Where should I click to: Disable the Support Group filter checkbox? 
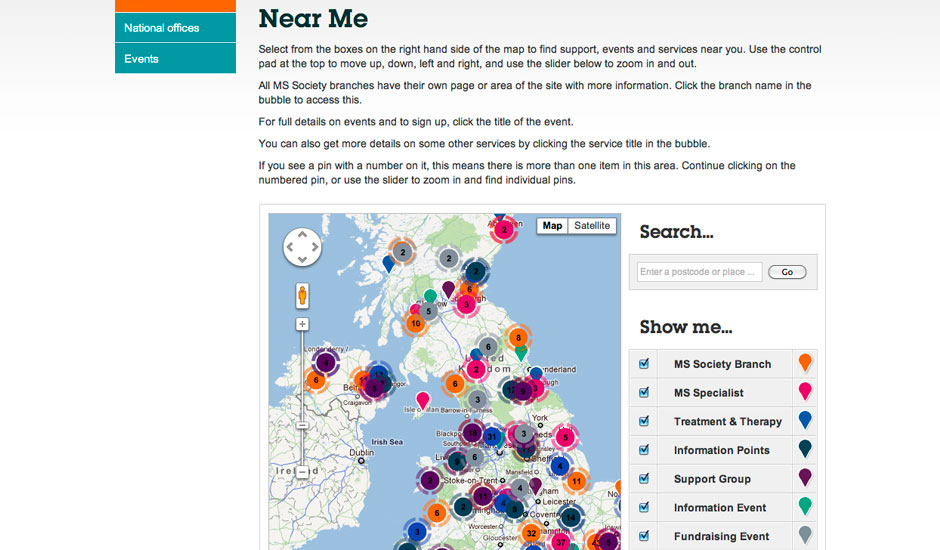(x=644, y=479)
